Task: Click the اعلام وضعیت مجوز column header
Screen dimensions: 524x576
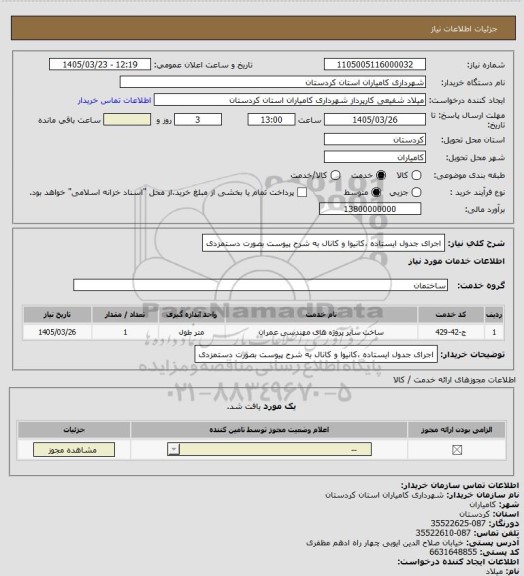Action: [269, 429]
